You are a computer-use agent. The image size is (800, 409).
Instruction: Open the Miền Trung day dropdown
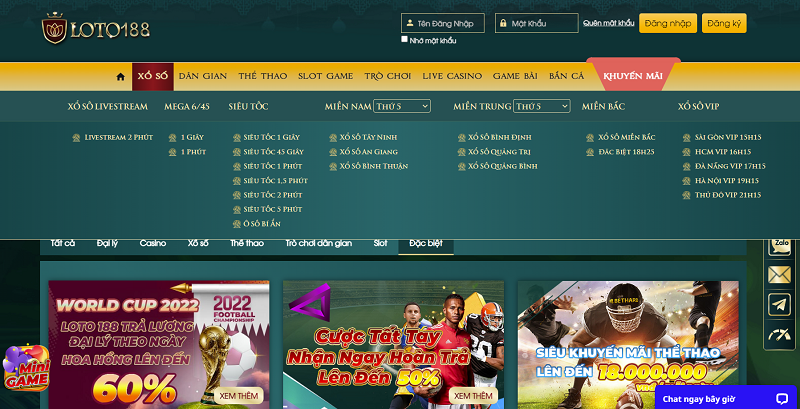tap(541, 106)
